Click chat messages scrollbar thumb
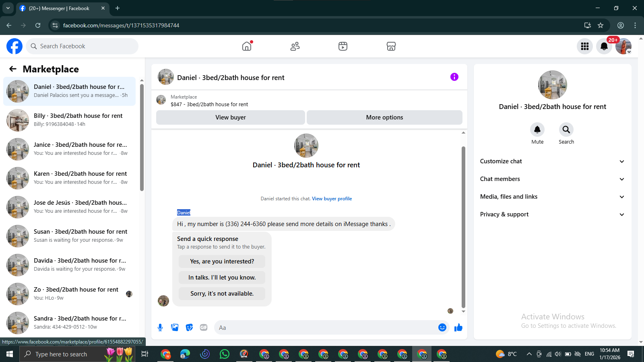This screenshot has height=362, width=644. [x=463, y=227]
